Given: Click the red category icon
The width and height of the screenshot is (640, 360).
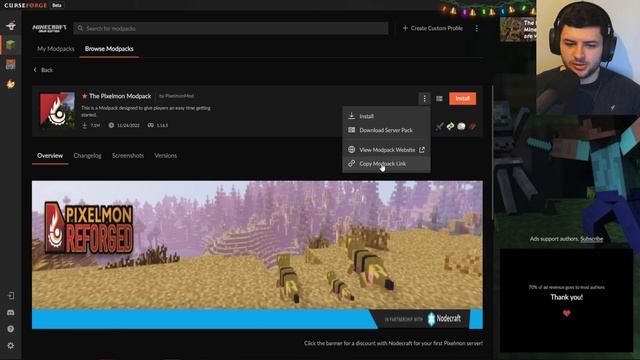Looking at the screenshot, I should coord(472,126).
